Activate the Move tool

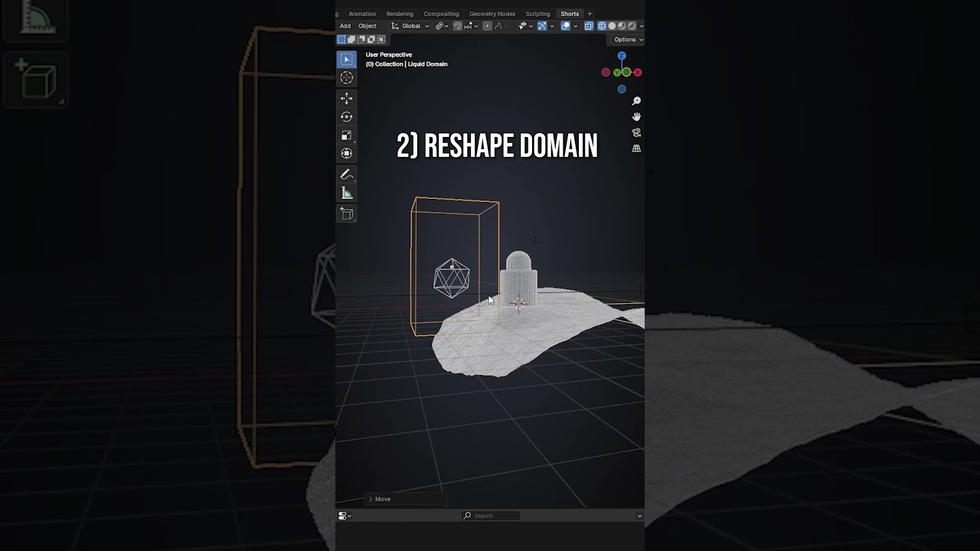(x=347, y=99)
